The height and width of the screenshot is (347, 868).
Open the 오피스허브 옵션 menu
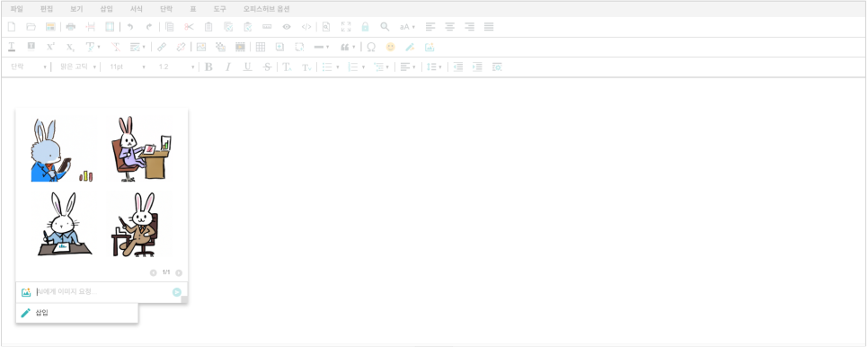point(266,9)
